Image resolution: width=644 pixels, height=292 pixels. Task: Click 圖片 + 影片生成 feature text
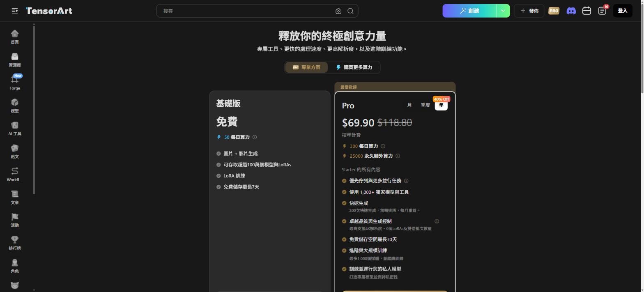[240, 154]
